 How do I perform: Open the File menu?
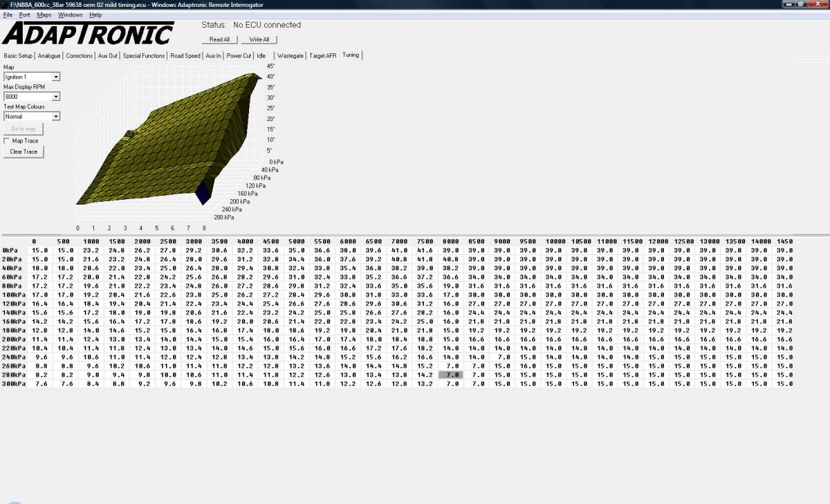coord(8,15)
